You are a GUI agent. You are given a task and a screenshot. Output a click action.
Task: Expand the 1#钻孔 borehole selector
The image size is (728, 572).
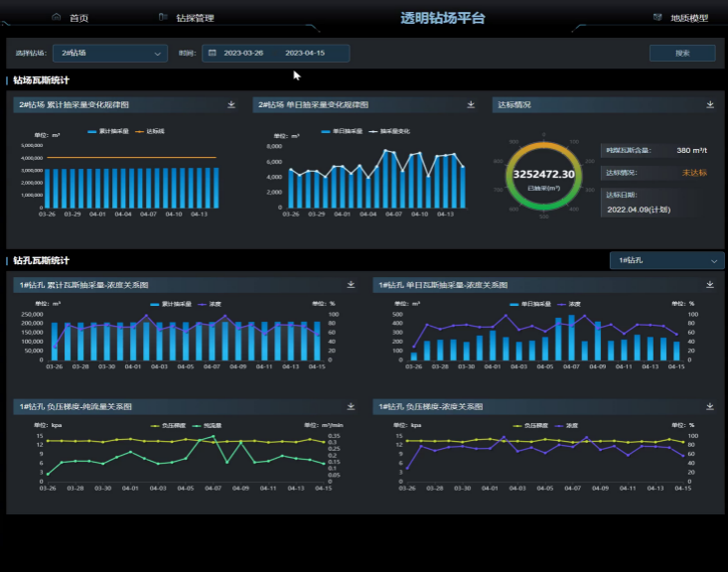[666, 260]
